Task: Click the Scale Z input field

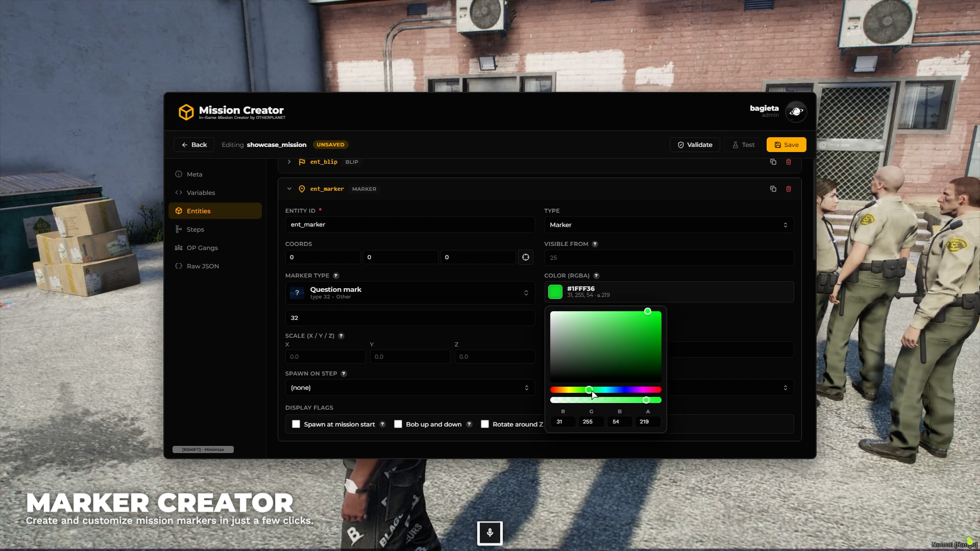Action: coord(495,357)
